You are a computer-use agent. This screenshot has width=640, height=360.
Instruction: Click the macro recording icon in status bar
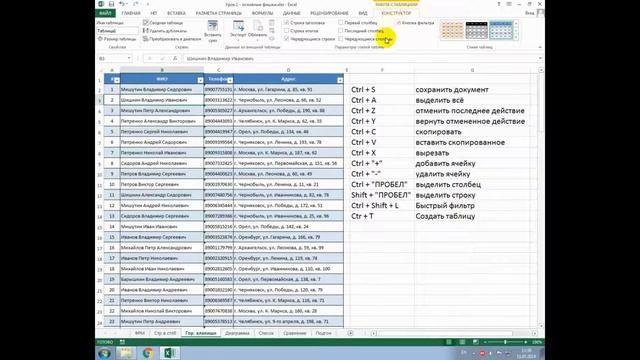pos(122,342)
